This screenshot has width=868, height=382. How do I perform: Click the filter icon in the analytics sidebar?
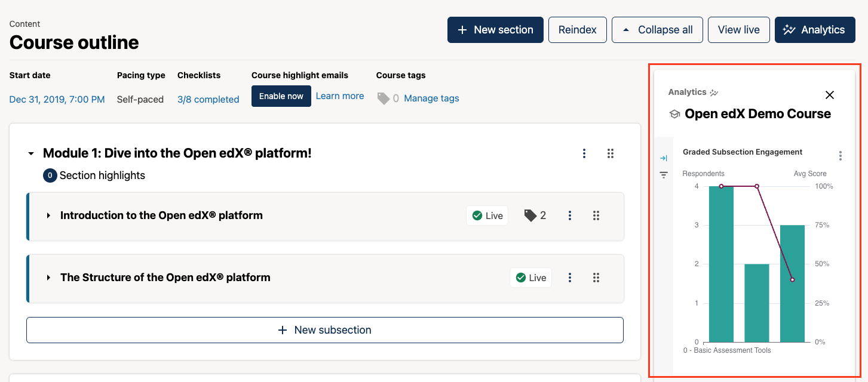pos(664,175)
